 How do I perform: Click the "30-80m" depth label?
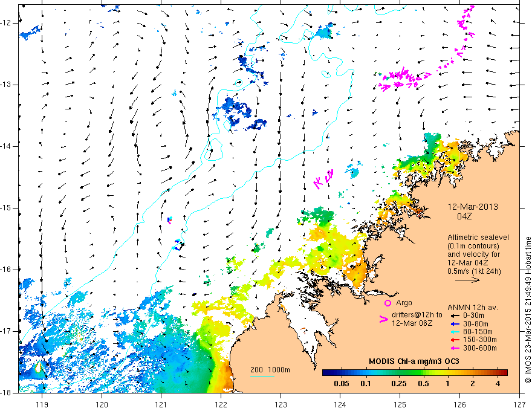(475, 324)
